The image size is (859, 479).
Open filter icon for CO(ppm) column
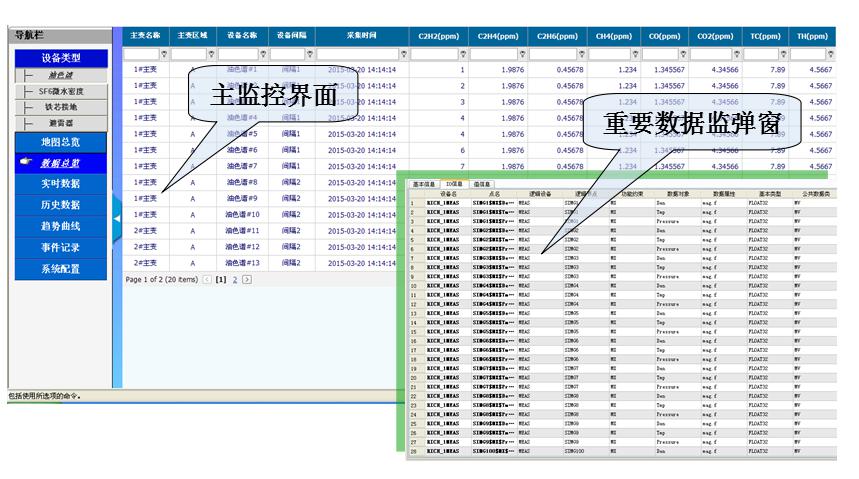click(683, 54)
